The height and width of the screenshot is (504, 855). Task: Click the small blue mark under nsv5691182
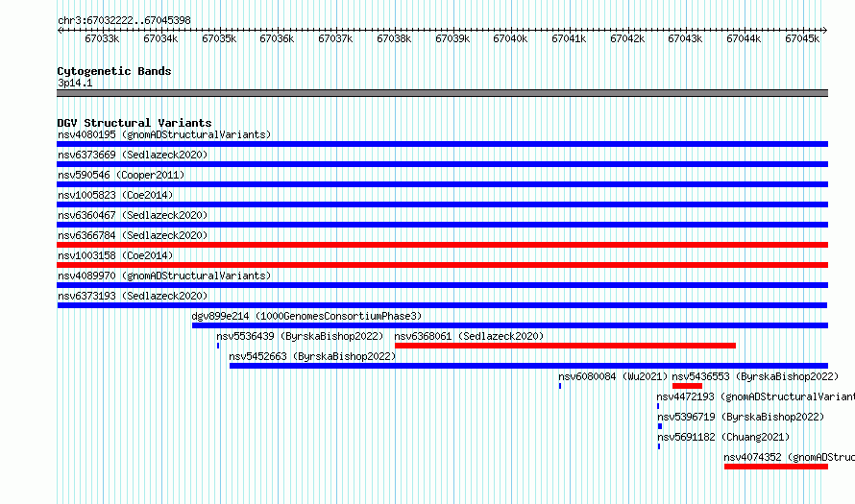tap(659, 446)
